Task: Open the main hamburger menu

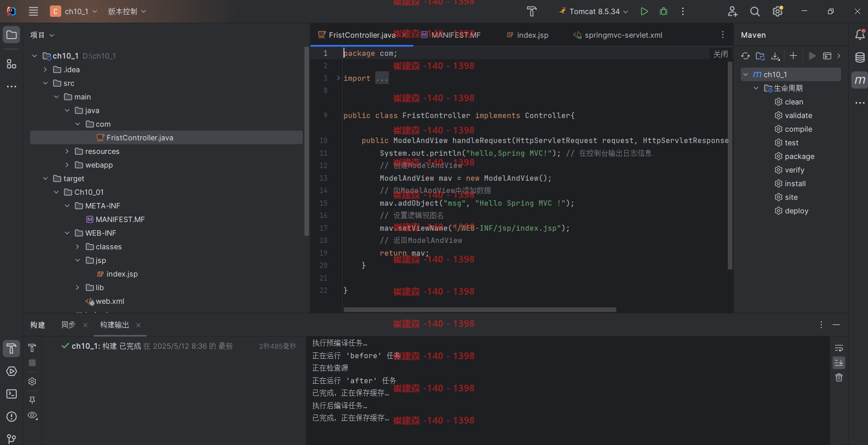Action: click(34, 11)
